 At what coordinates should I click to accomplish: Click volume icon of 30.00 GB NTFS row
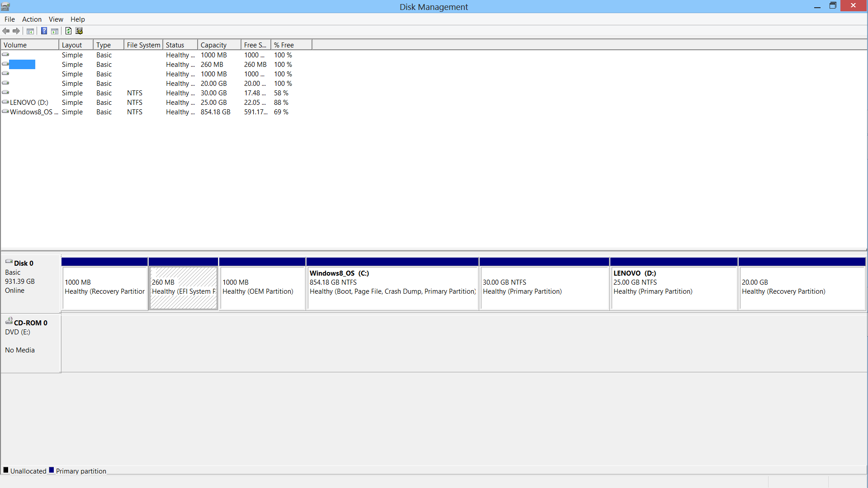click(5, 93)
